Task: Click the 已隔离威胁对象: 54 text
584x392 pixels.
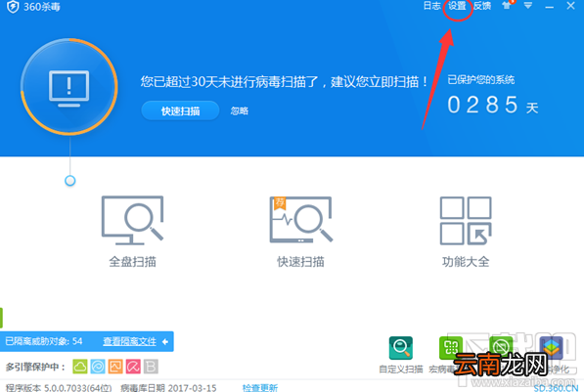Action: (x=44, y=341)
